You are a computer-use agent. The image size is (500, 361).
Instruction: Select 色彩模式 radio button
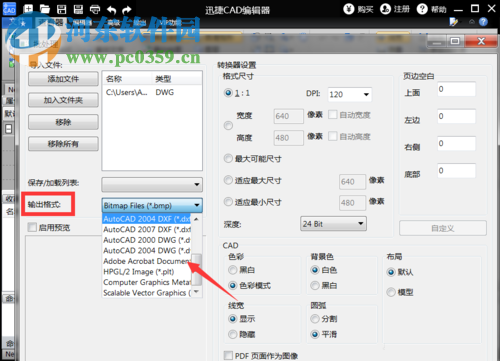tap(233, 285)
